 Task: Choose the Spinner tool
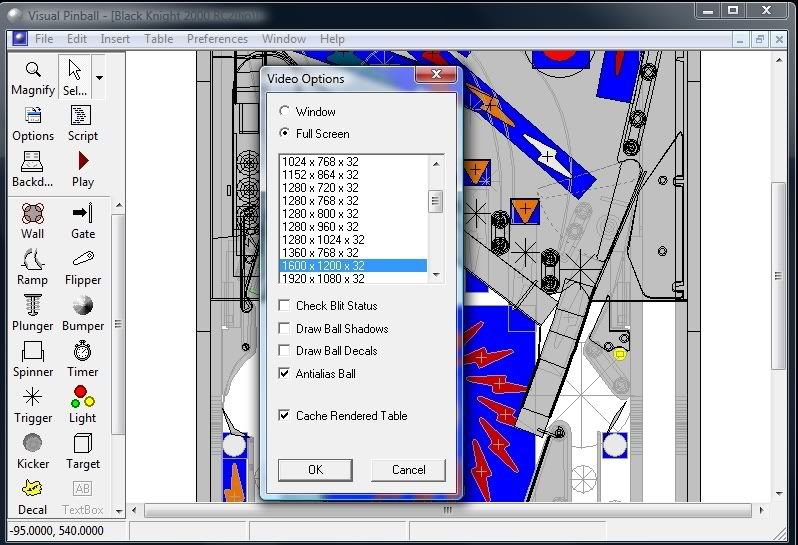pos(32,356)
